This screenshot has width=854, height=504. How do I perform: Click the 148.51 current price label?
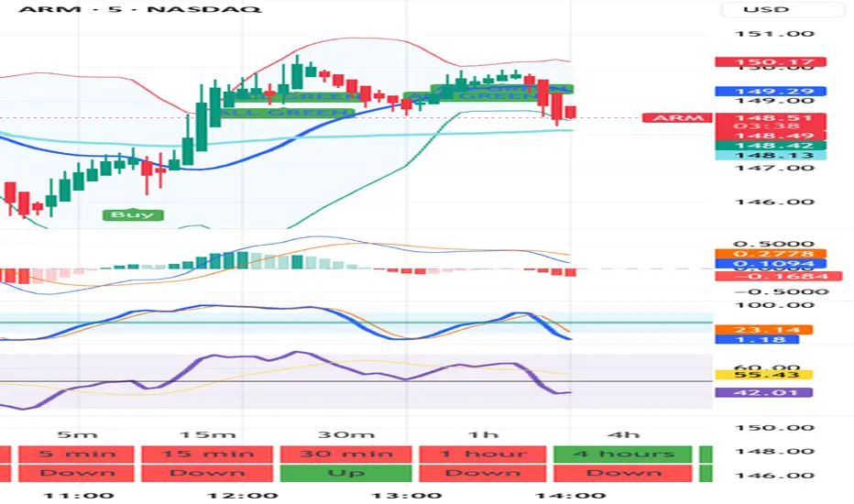click(x=771, y=117)
